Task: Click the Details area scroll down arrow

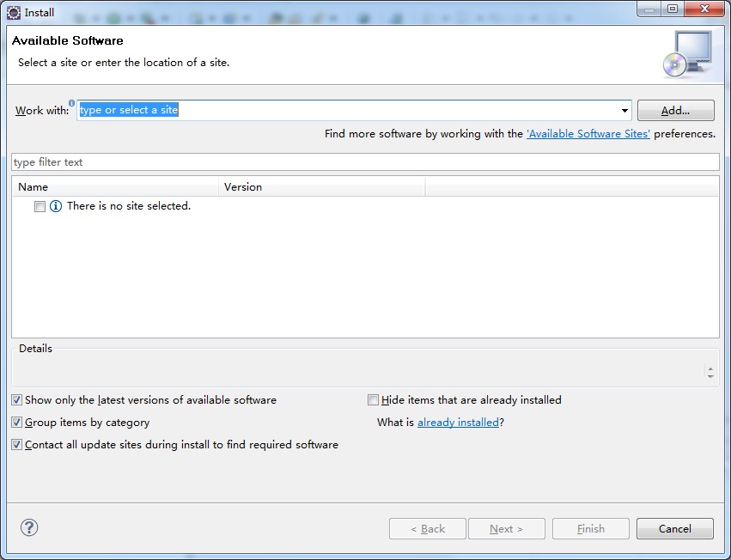Action: click(x=710, y=376)
